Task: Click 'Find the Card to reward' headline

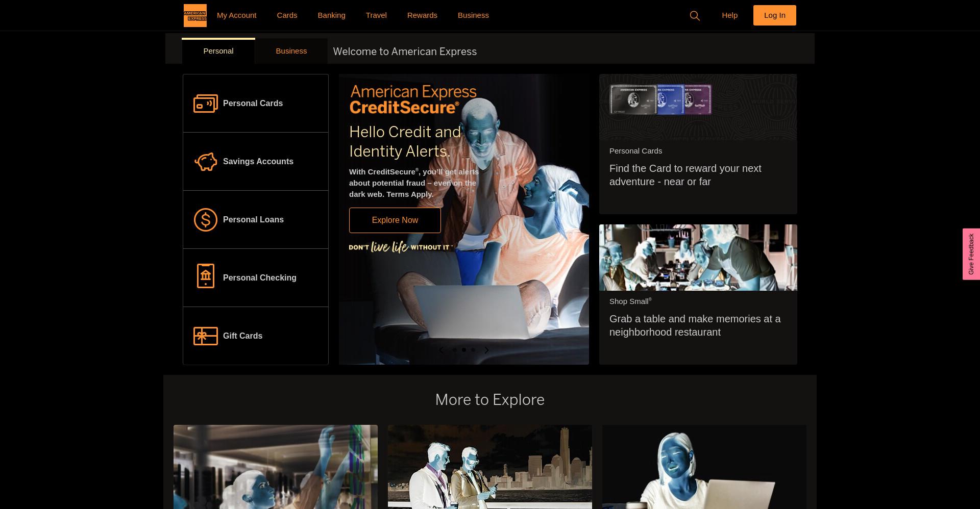Action: 685,175
